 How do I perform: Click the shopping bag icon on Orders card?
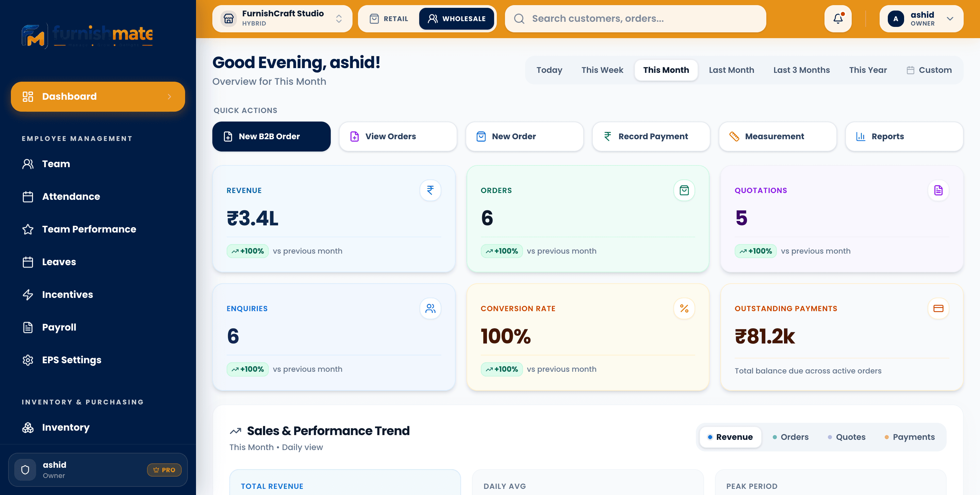[x=684, y=190]
